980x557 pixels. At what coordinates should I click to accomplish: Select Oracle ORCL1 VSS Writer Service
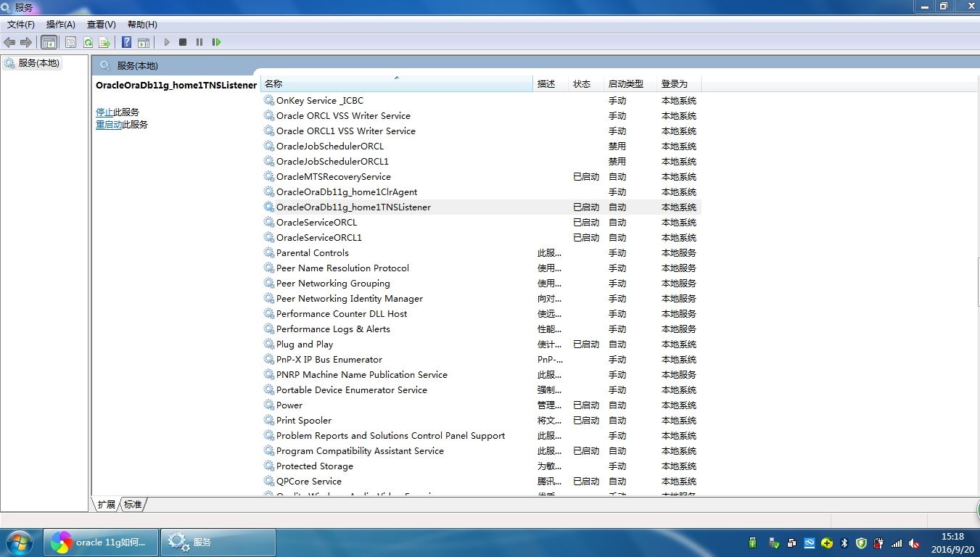coord(482,131)
